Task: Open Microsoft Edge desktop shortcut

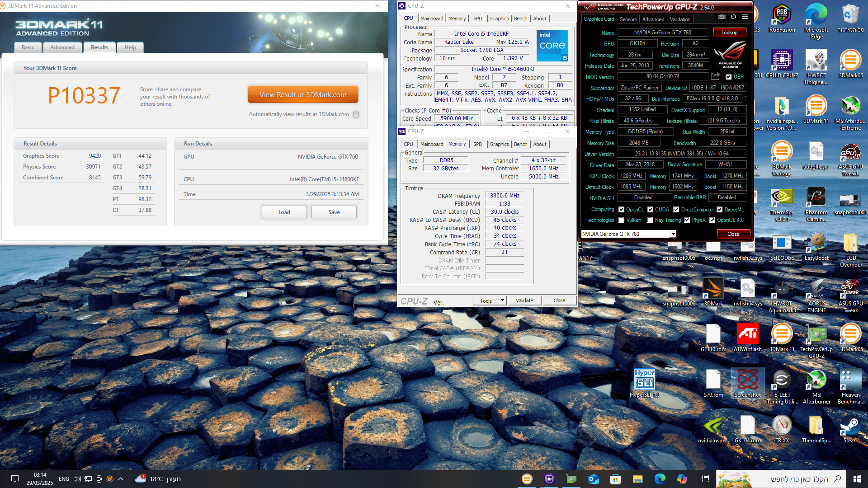Action: pyautogui.click(x=816, y=22)
